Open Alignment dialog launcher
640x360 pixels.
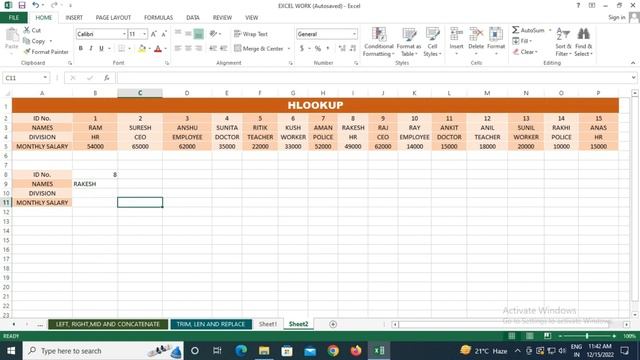coord(291,63)
